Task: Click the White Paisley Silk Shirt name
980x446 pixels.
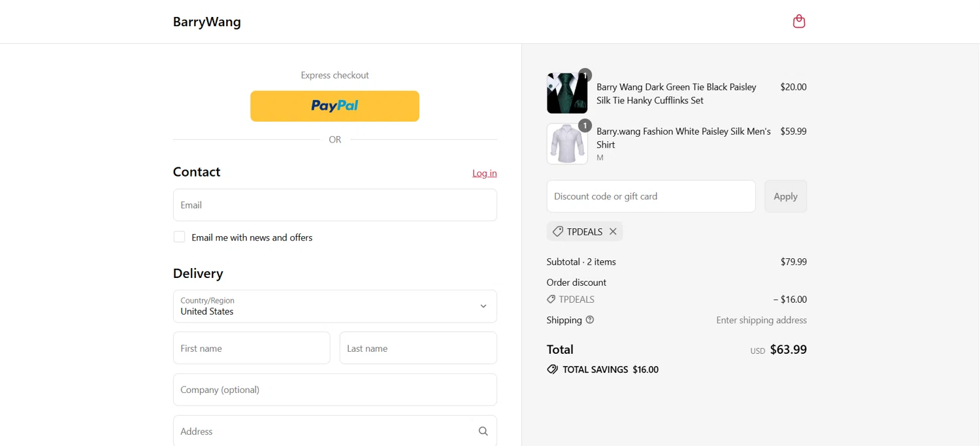Action: click(x=683, y=138)
